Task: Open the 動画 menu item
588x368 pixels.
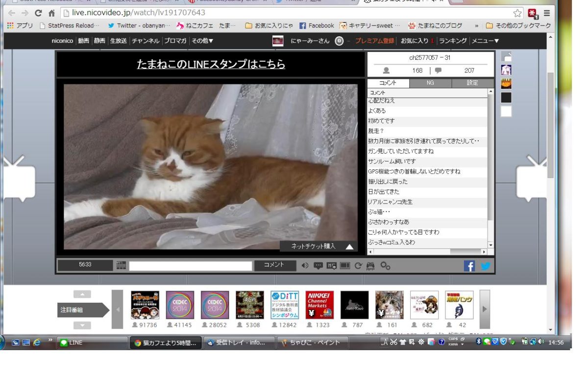Action: 83,41
